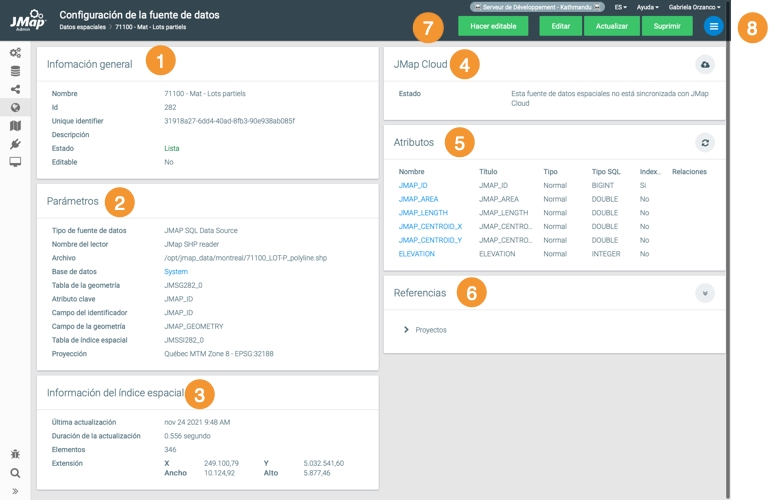Click the share icon in sidebar
772x500 pixels.
pos(15,89)
